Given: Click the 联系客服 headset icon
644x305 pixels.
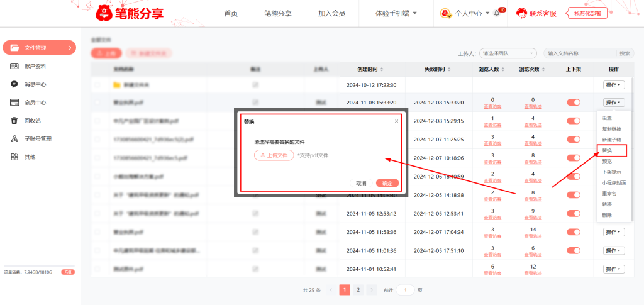Looking at the screenshot, I should [x=521, y=13].
